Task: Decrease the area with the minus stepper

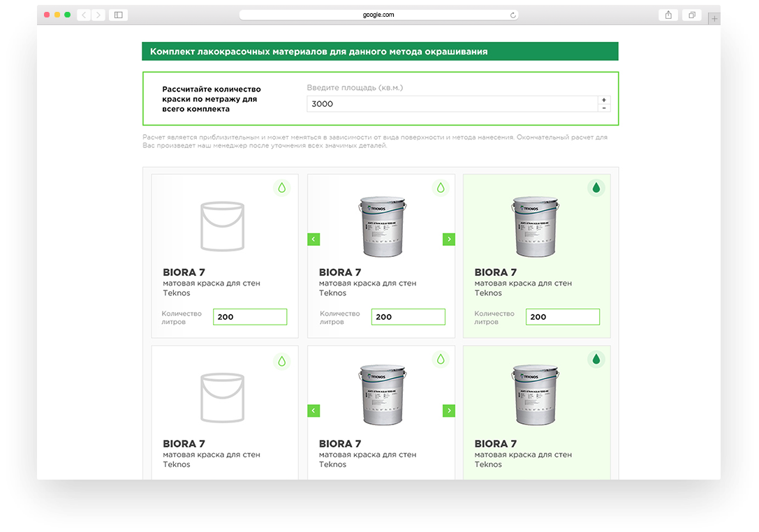Action: coord(604,108)
